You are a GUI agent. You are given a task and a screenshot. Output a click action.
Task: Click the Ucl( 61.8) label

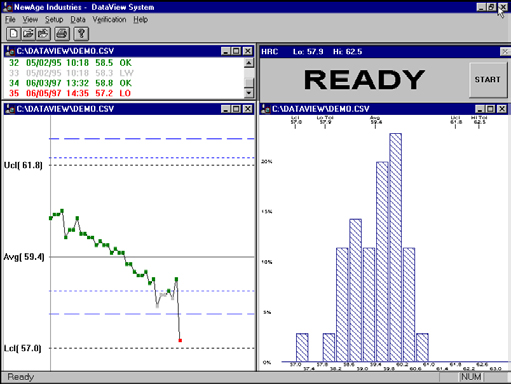pyautogui.click(x=23, y=165)
